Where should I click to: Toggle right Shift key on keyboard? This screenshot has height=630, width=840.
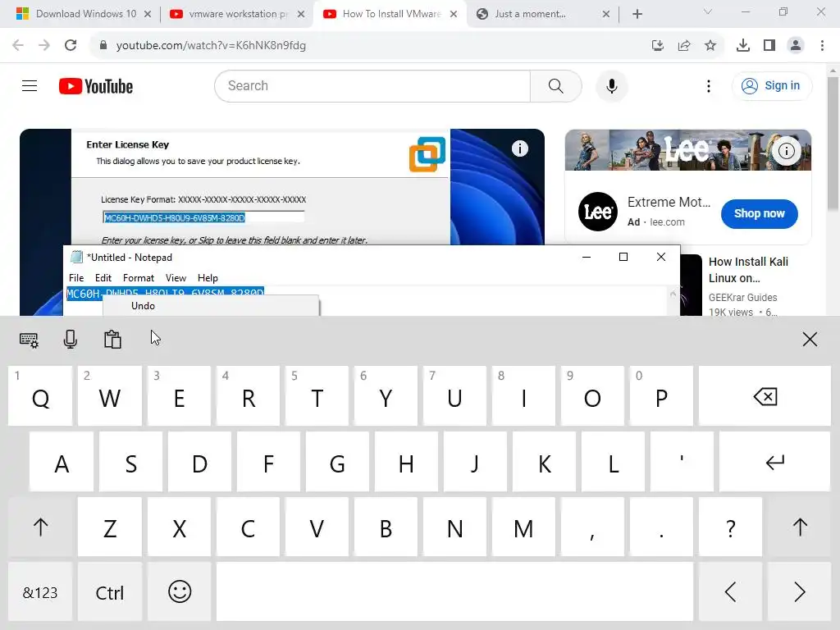(x=799, y=527)
